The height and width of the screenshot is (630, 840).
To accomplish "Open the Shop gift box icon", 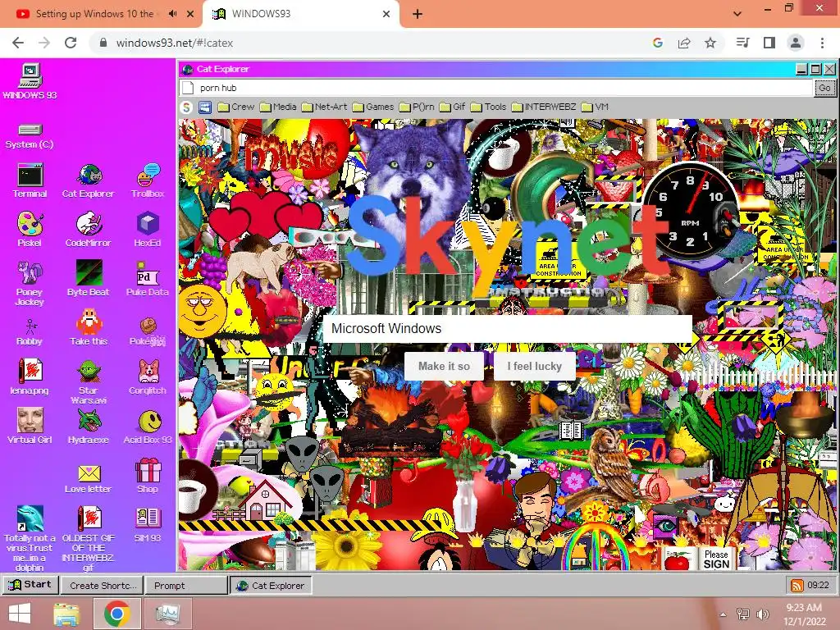I will click(x=148, y=476).
